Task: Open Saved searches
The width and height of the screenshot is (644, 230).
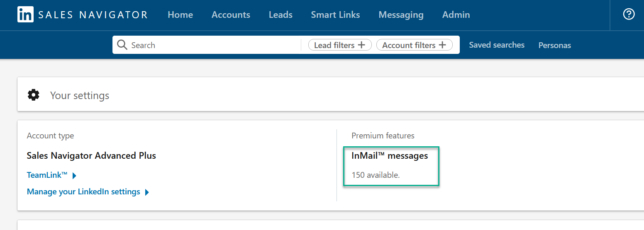Action: point(497,45)
